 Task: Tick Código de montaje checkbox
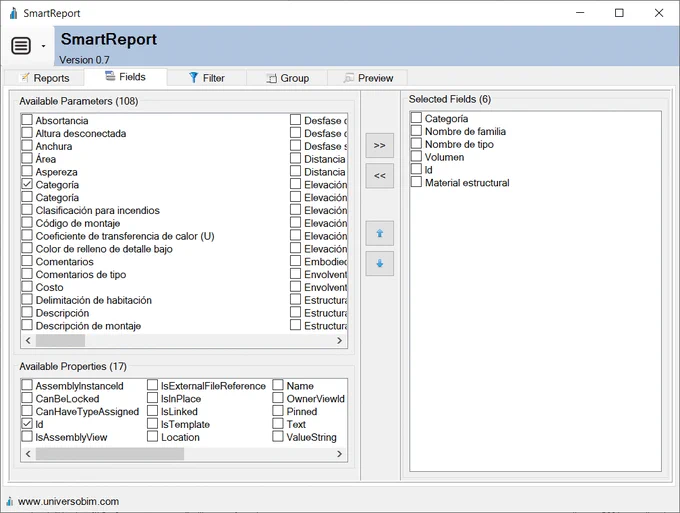(27, 222)
